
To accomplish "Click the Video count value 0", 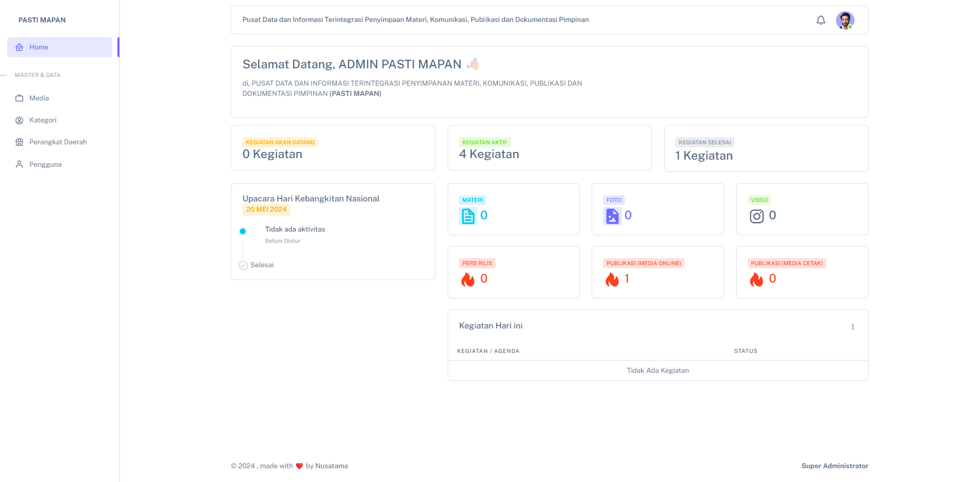I will click(773, 215).
